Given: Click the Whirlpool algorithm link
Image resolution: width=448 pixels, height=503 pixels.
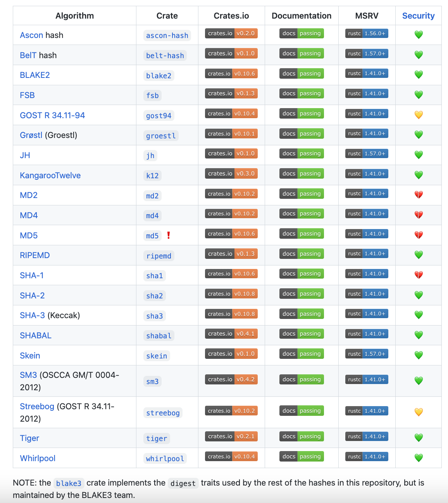Looking at the screenshot, I should click(38, 458).
